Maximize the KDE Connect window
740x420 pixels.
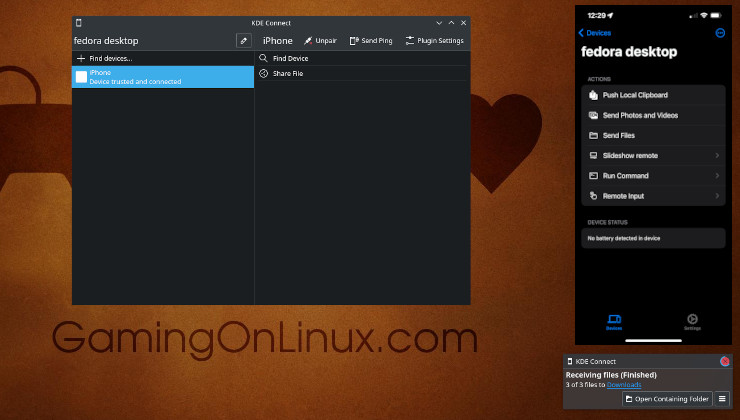click(452, 23)
